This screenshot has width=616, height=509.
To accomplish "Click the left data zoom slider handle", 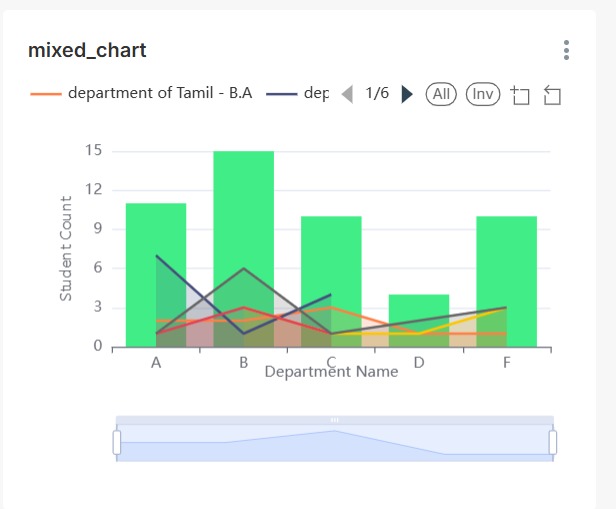I will coord(117,442).
